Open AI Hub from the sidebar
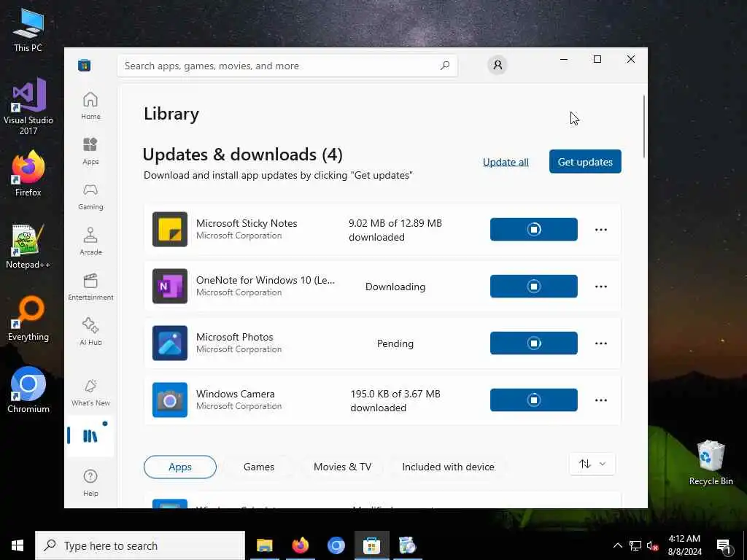This screenshot has height=560, width=747. pos(90,332)
